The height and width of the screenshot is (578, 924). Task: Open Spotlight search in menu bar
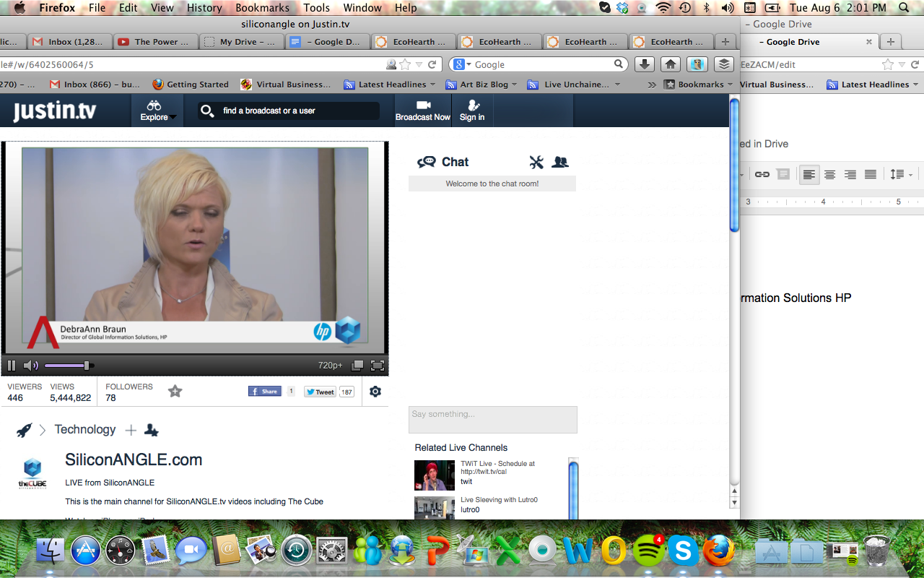905,8
